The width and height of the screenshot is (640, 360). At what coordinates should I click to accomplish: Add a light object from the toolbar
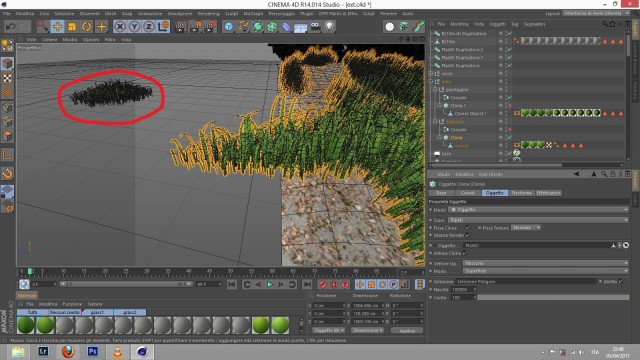329,27
